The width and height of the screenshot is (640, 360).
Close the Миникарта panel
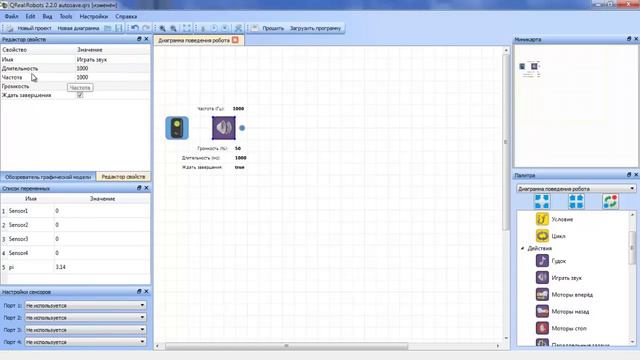point(636,39)
